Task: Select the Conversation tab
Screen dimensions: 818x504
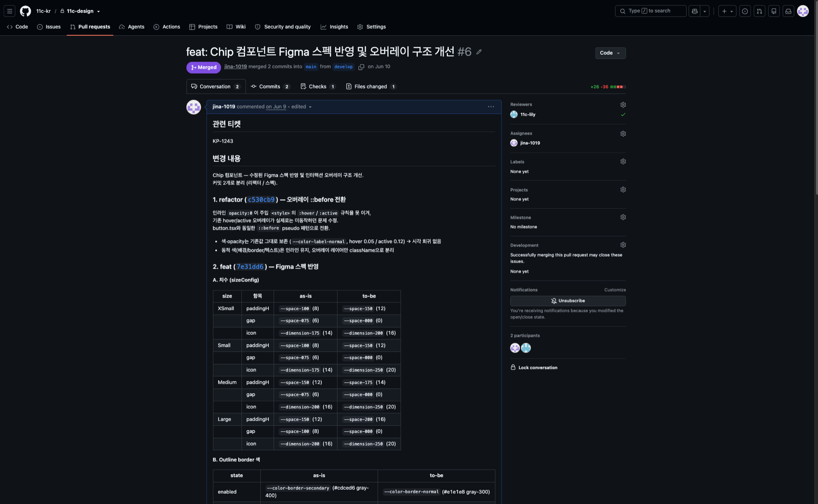Action: click(216, 86)
